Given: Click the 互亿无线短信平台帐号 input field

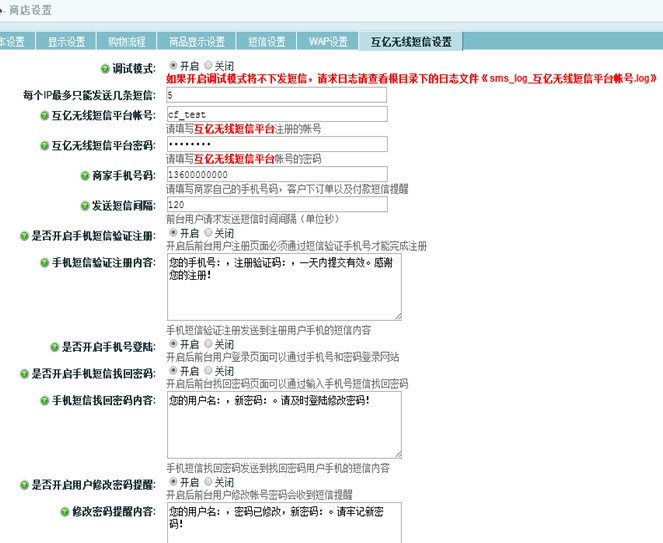Looking at the screenshot, I should coord(277,114).
